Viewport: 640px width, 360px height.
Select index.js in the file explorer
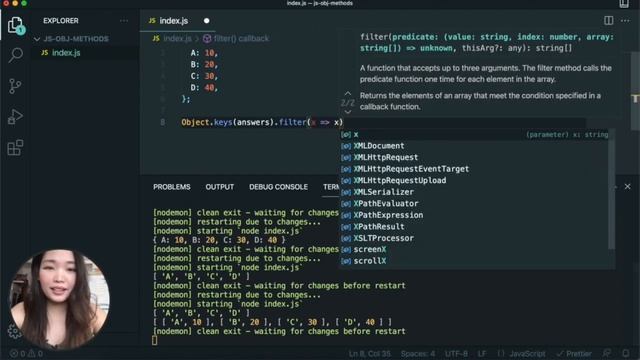coord(66,53)
